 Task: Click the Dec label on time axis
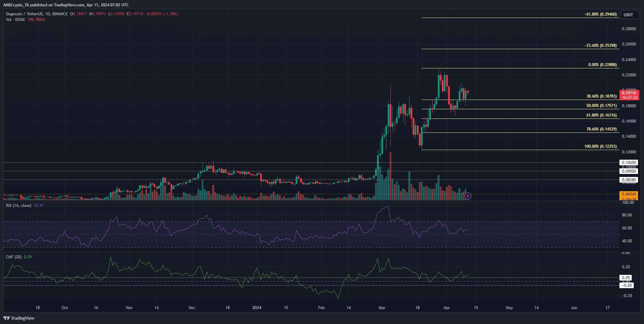coord(192,308)
